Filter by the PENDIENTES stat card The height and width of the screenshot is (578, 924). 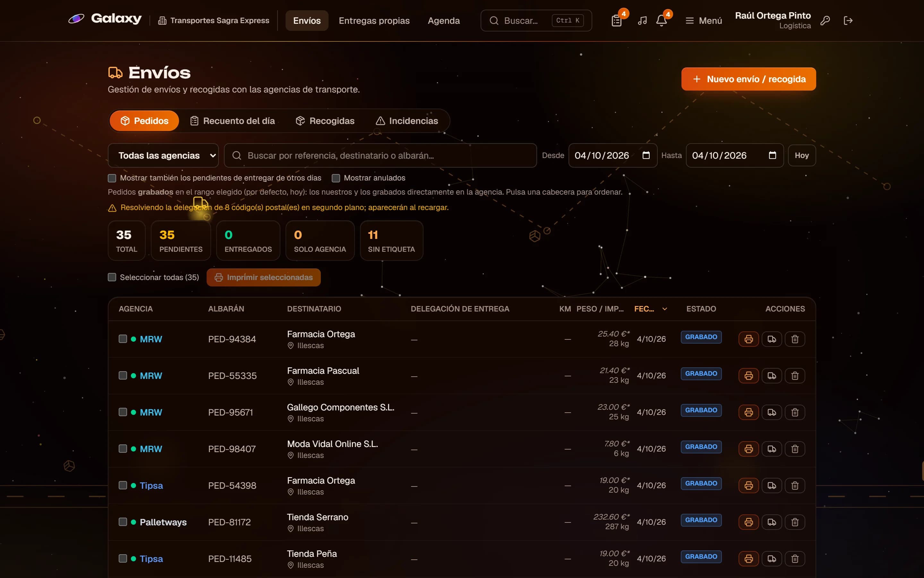[181, 241]
